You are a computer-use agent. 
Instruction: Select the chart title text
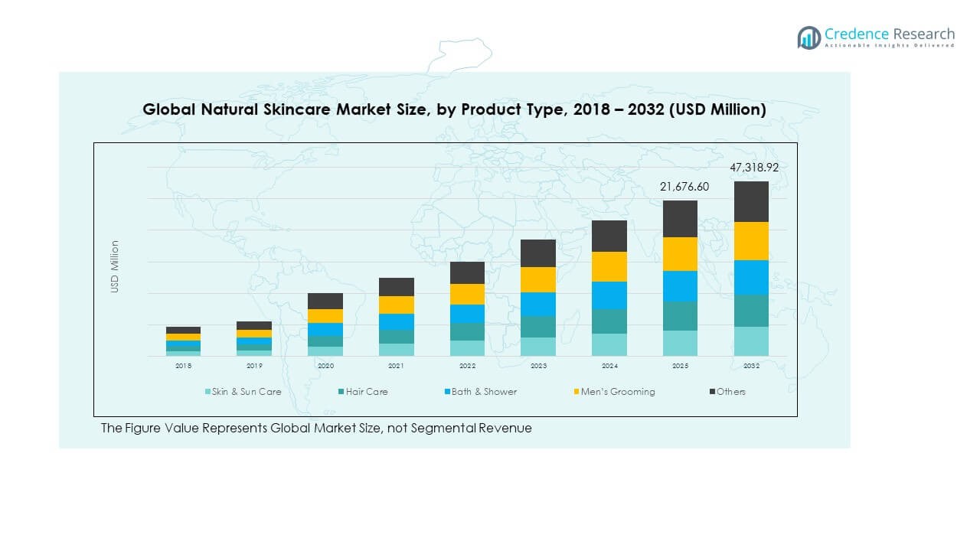click(454, 109)
